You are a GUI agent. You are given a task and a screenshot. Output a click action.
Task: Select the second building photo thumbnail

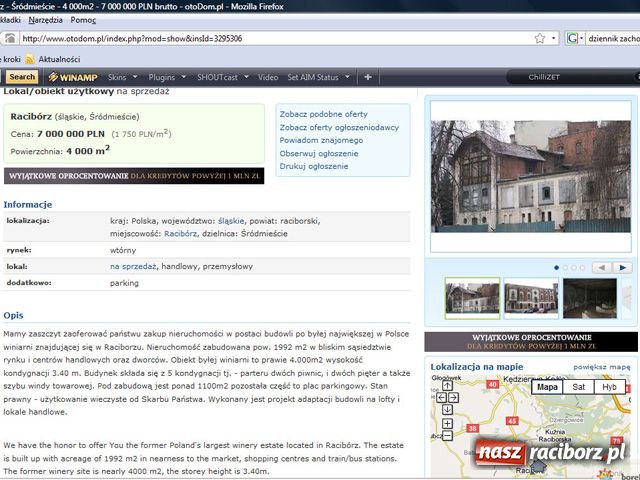pos(531,298)
